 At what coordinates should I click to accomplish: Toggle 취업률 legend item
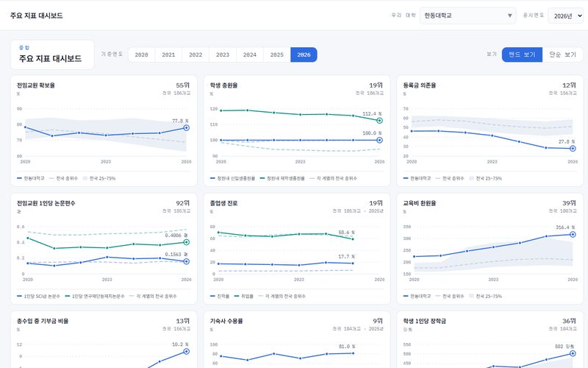click(x=244, y=297)
